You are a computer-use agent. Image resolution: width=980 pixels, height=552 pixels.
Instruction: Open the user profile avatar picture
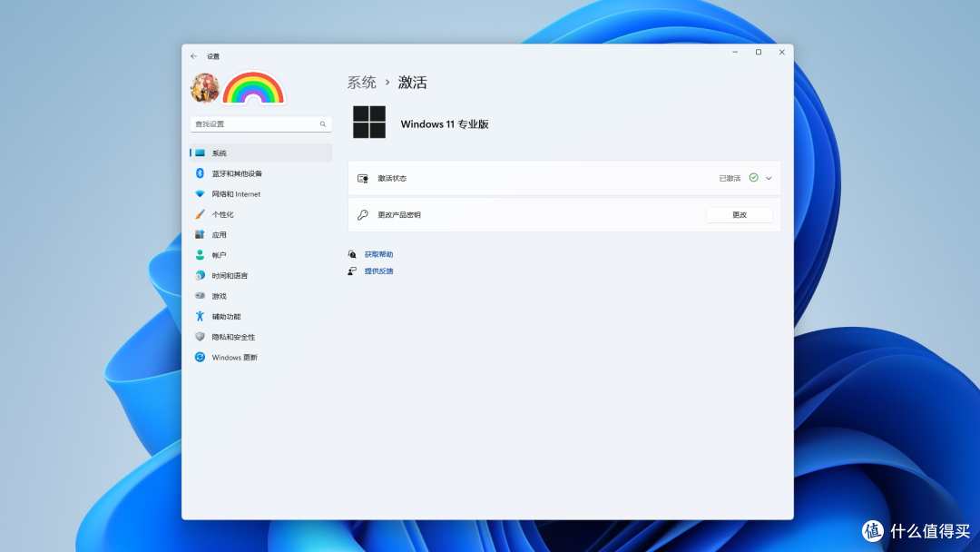(205, 88)
